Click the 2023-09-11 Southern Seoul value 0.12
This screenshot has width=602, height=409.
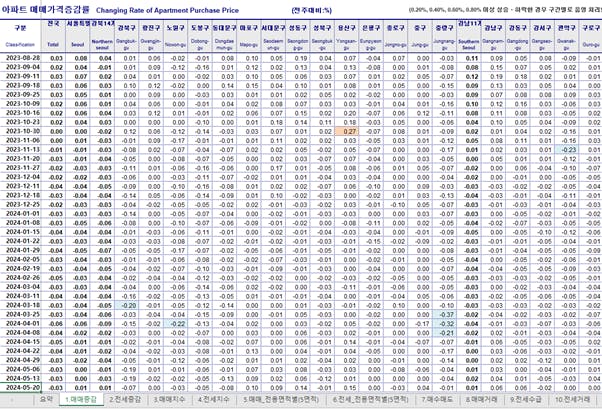468,76
